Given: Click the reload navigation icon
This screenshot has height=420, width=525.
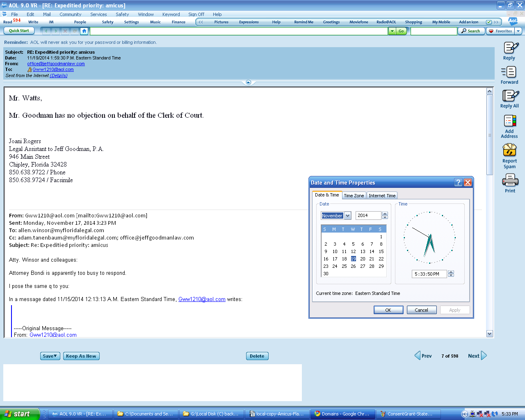Looking at the screenshot, I should [75, 31].
